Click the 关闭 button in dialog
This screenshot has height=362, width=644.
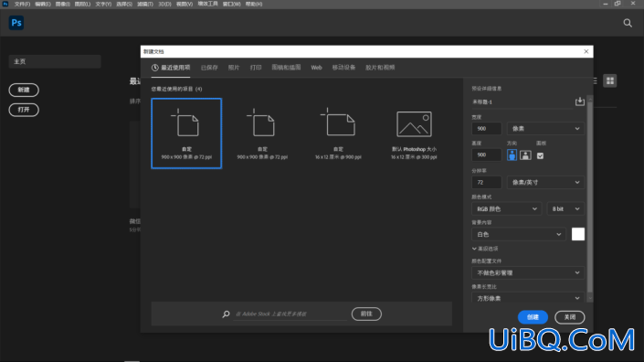point(570,317)
